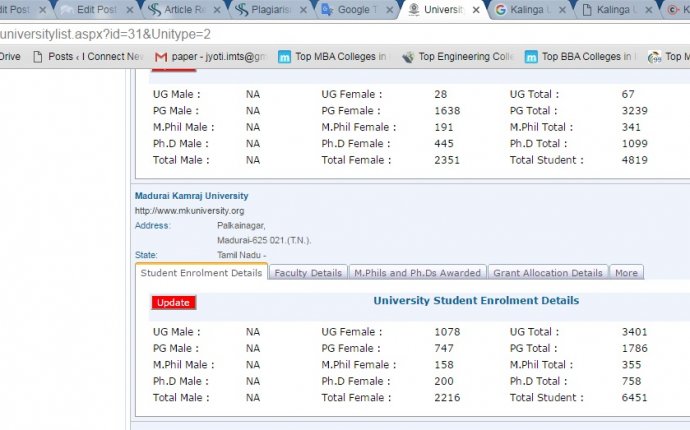Select upper table PG Female value 1638
The image size is (690, 430).
447,111
